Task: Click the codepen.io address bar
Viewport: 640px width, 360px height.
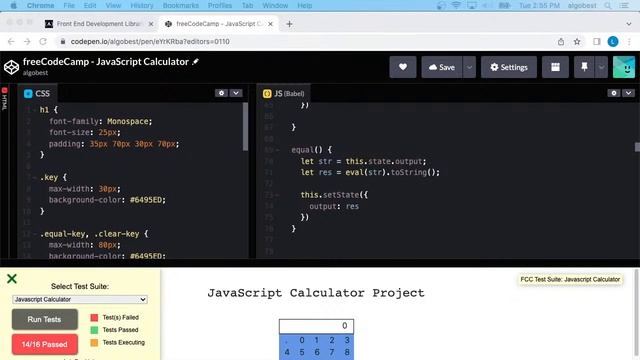Action: pyautogui.click(x=306, y=42)
